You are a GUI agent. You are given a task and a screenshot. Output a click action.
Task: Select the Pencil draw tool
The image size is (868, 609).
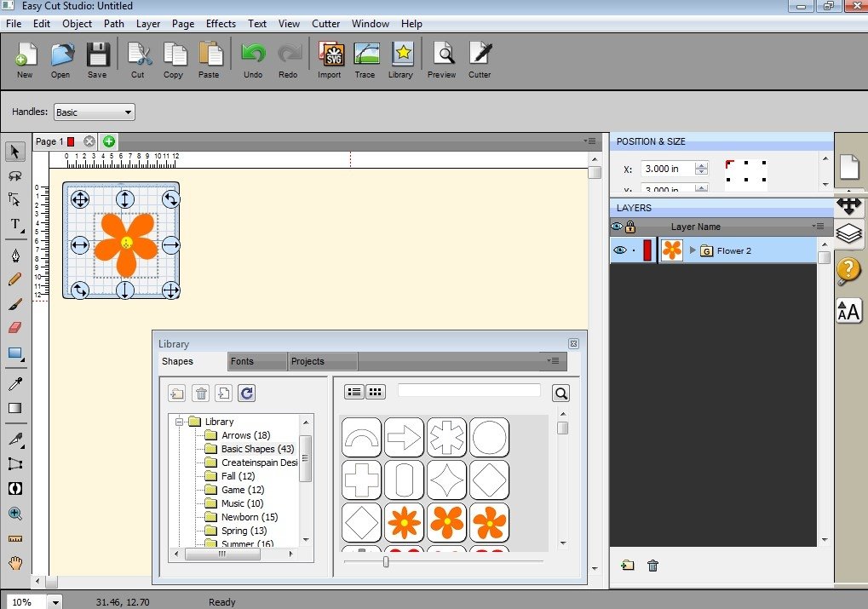(15, 279)
